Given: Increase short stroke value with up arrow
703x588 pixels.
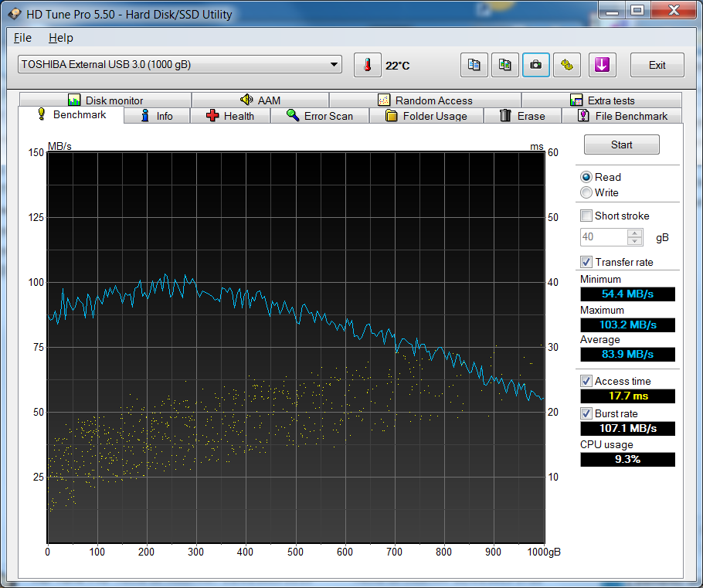Looking at the screenshot, I should (634, 233).
